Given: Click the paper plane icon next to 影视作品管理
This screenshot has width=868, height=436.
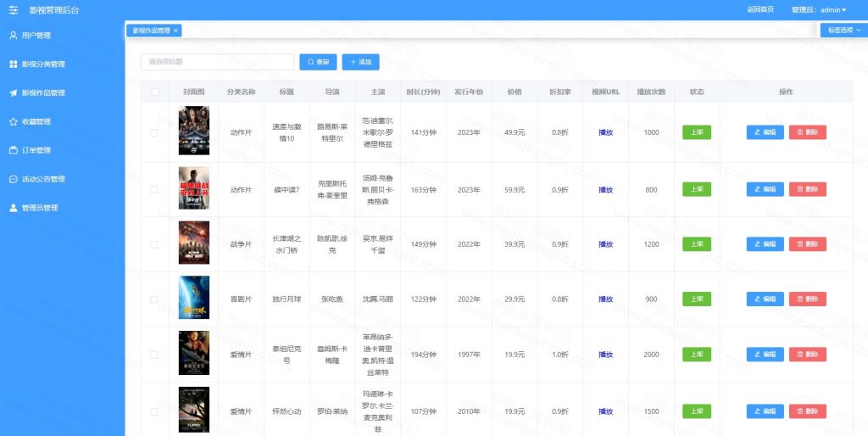Looking at the screenshot, I should [14, 93].
